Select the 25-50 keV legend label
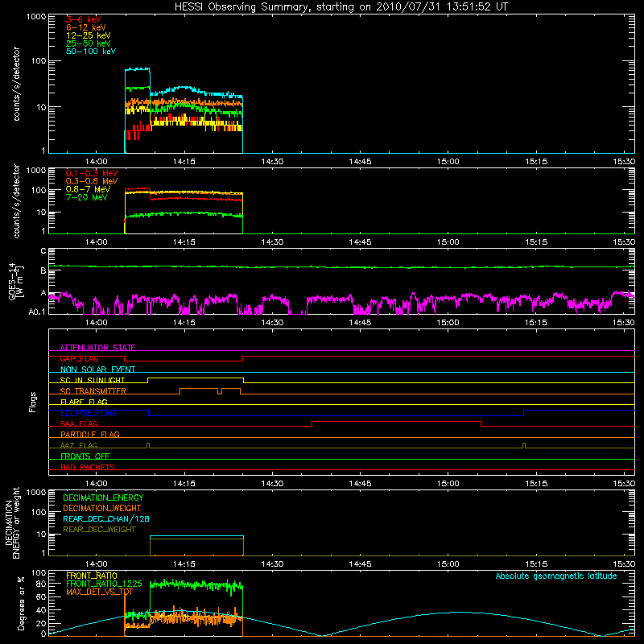644x644 pixels. [x=89, y=43]
